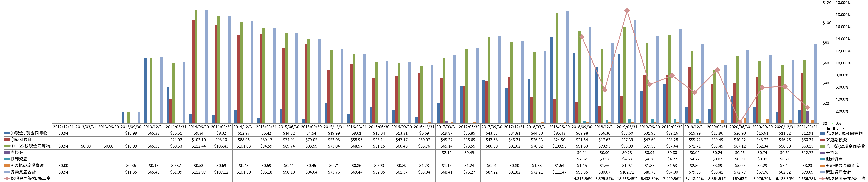Click the left legend swatch for ①現金、現金同等物
The width and height of the screenshot is (868, 182).
pos(7,133)
